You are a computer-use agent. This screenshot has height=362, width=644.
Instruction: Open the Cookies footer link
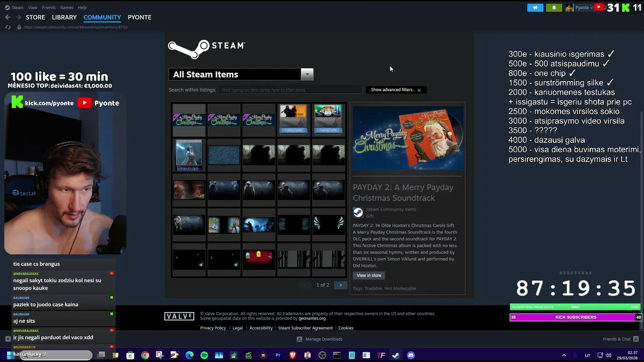346,328
